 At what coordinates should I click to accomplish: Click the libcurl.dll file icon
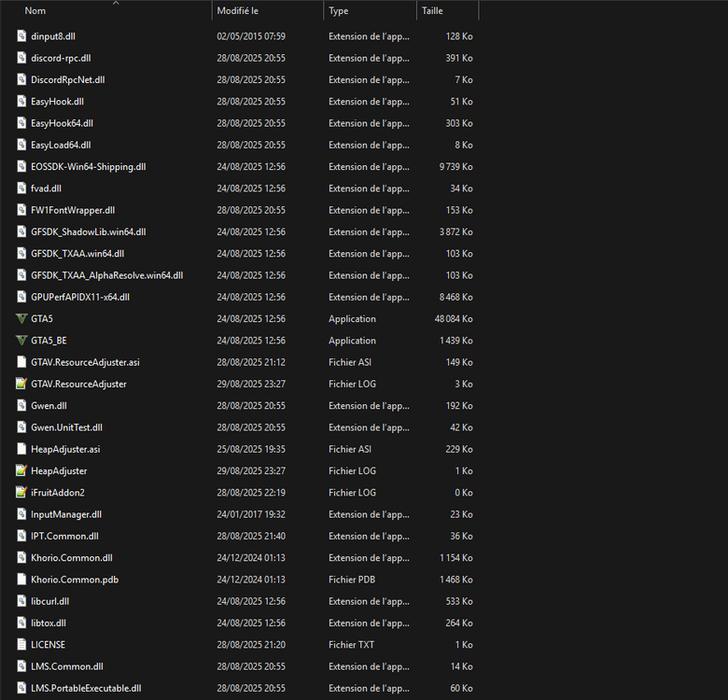click(x=21, y=602)
